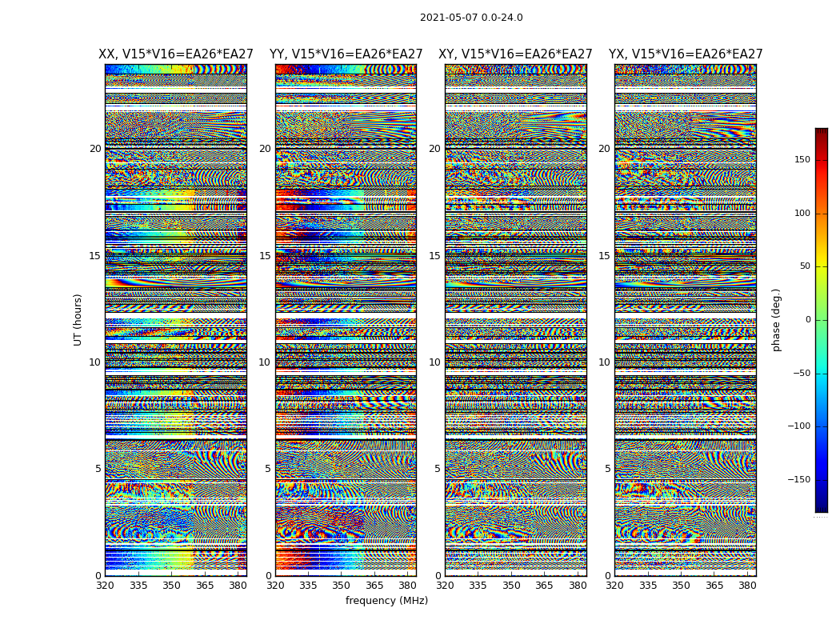The width and height of the screenshot is (840, 640).
Task: Click the "YY, V15*V16=EA26*EA27" panel title
Action: click(x=346, y=54)
